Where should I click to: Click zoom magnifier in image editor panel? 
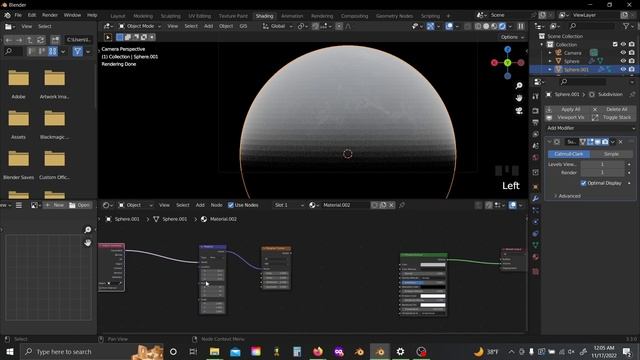(88, 230)
